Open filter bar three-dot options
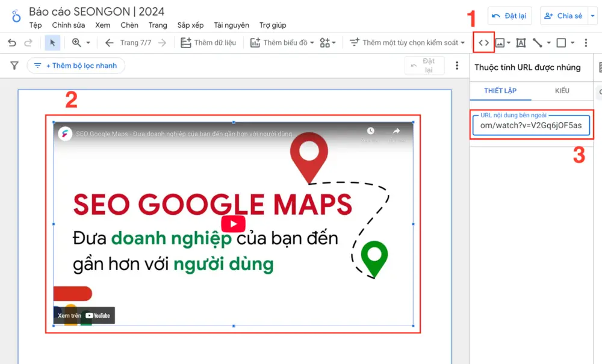This screenshot has width=602, height=364. coord(457,66)
